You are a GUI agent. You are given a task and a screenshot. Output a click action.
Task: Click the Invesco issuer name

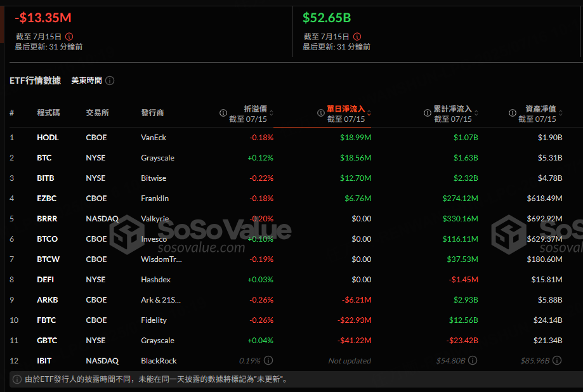(x=154, y=238)
